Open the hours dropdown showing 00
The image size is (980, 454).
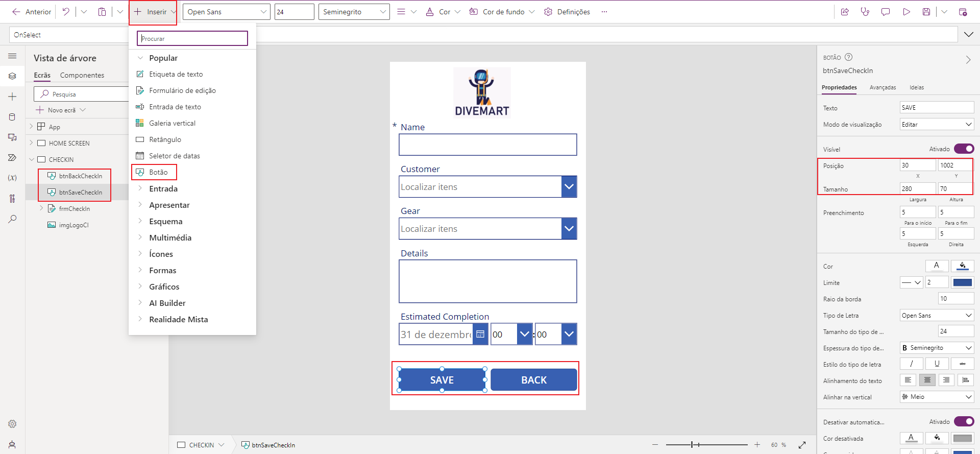(x=524, y=334)
